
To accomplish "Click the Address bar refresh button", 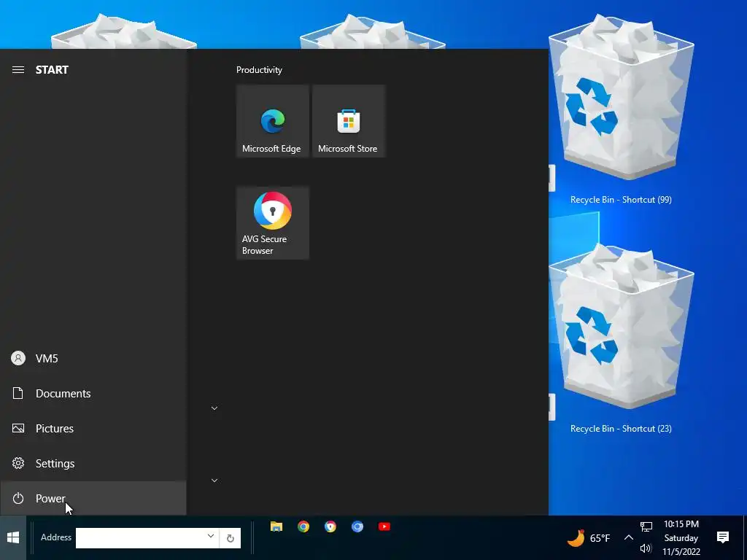I will (230, 538).
